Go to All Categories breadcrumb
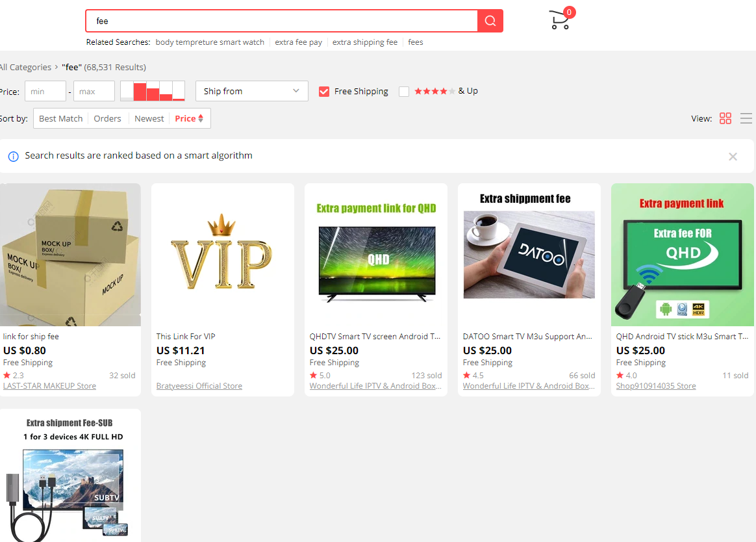The height and width of the screenshot is (542, 756). (25, 67)
